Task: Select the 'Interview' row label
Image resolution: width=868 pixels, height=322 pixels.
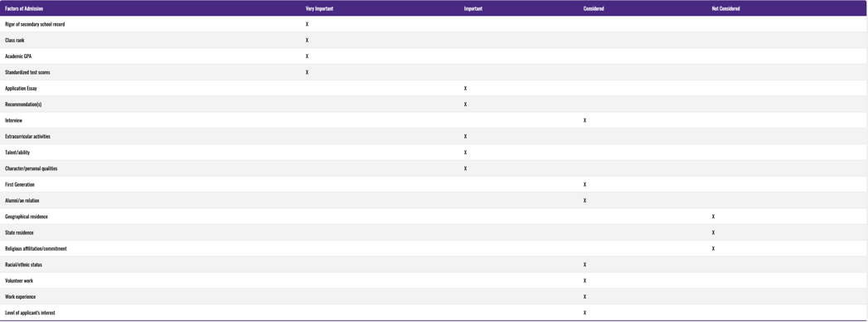Action: pos(13,121)
